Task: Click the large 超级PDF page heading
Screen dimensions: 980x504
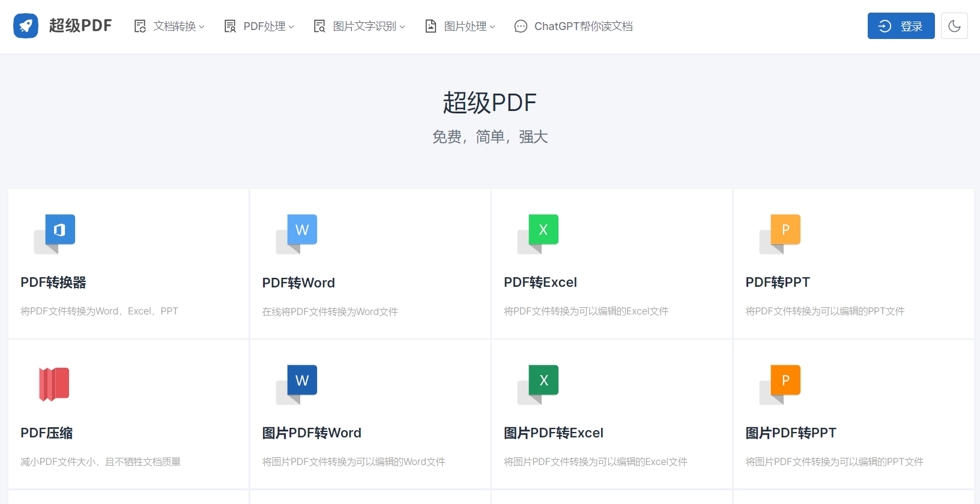Action: [490, 103]
